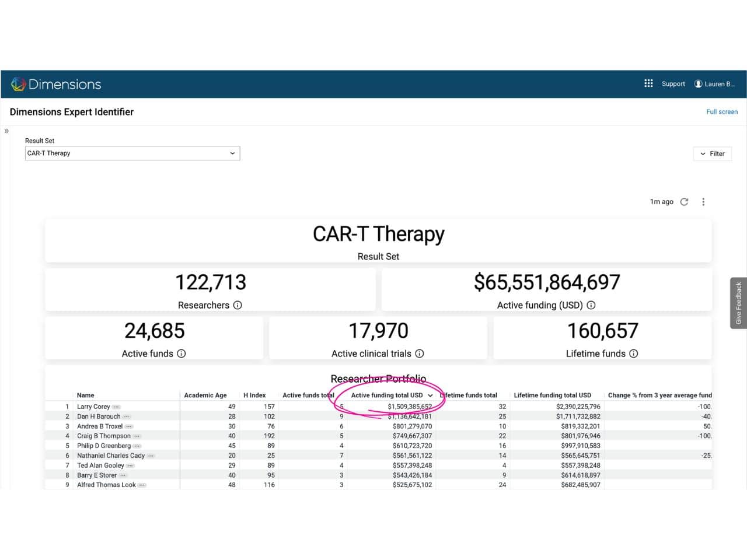Select researcher name Dan H Barouch
Screen dimensions: 747x560
tap(99, 416)
